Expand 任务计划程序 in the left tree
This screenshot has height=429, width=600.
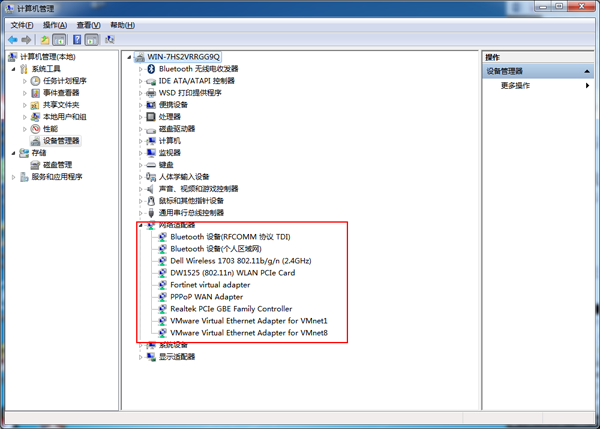[x=25, y=81]
